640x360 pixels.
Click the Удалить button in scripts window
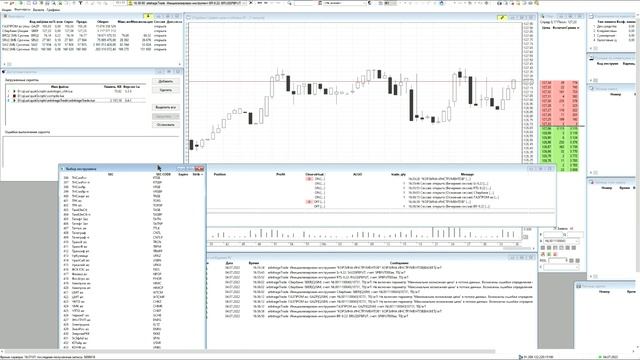166,90
